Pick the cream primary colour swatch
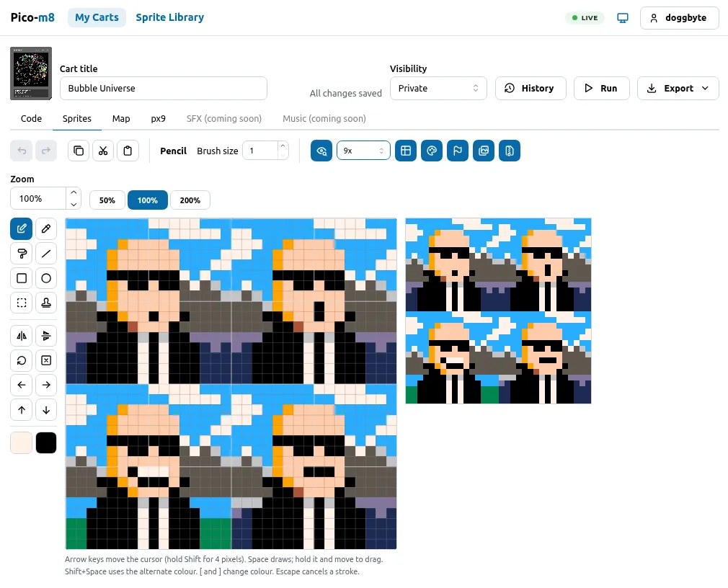This screenshot has height=588, width=728. point(22,442)
